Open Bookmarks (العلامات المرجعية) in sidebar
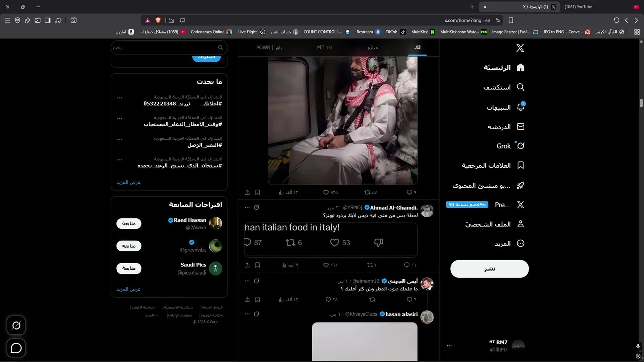This screenshot has width=644, height=362. [x=493, y=166]
